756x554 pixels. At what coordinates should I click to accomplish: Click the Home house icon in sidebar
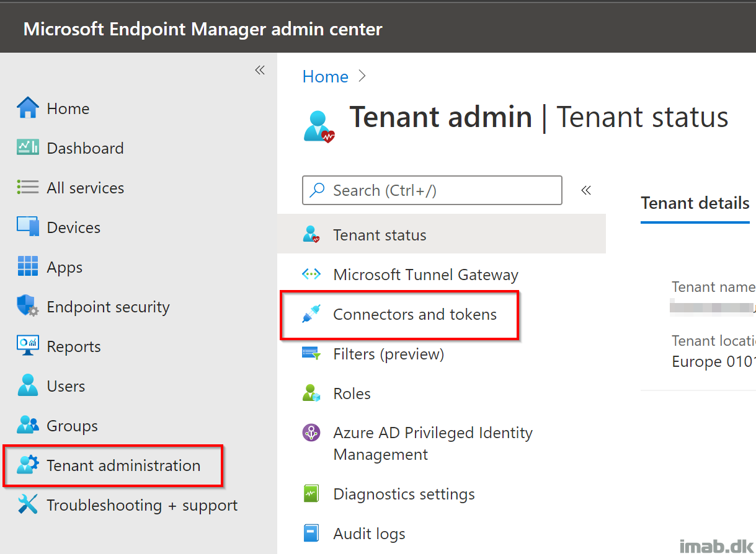pos(28,108)
